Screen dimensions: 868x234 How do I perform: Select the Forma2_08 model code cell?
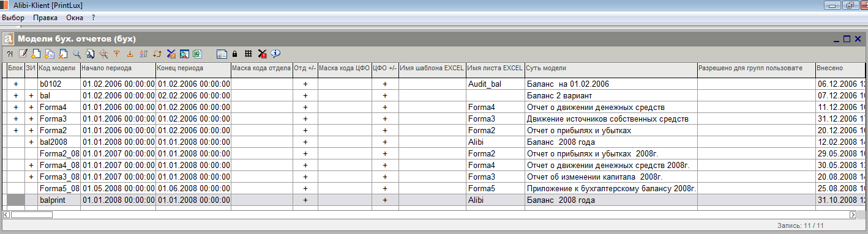[59, 153]
